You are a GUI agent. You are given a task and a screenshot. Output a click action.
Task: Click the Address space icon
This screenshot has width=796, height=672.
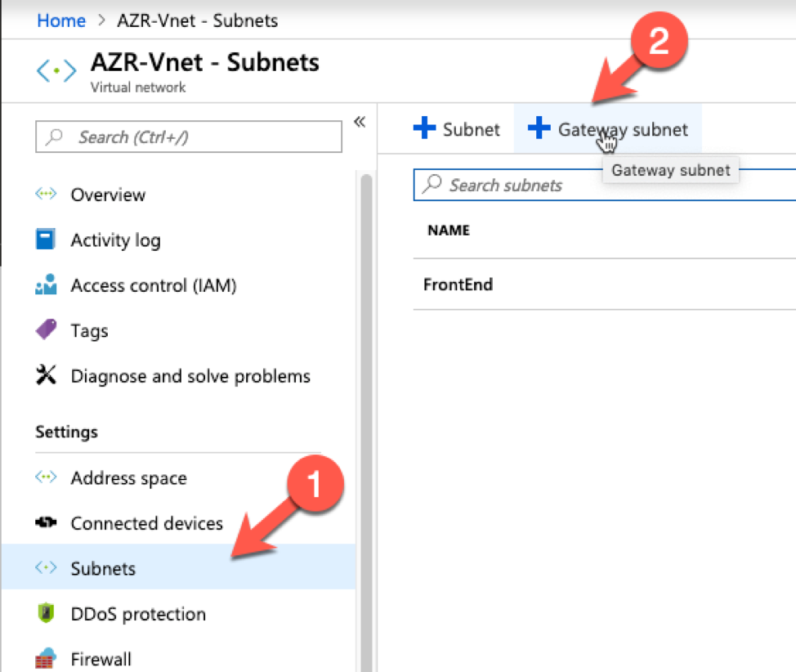pyautogui.click(x=46, y=477)
